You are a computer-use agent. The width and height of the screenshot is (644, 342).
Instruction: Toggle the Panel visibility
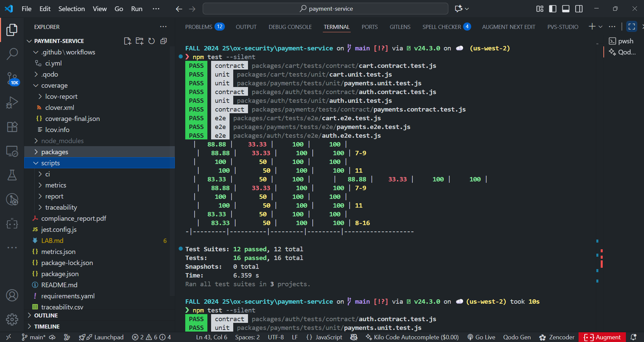pos(565,9)
